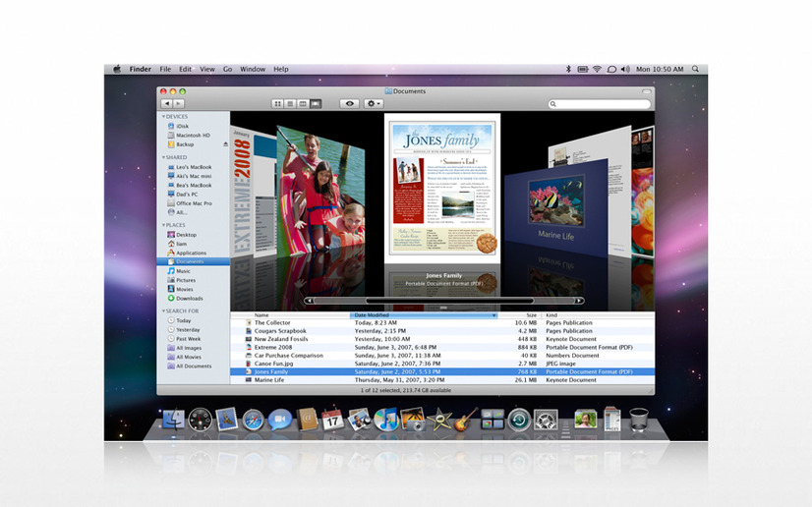Launch Safari from the Dock
Screen dimensions: 812x507
[254, 421]
